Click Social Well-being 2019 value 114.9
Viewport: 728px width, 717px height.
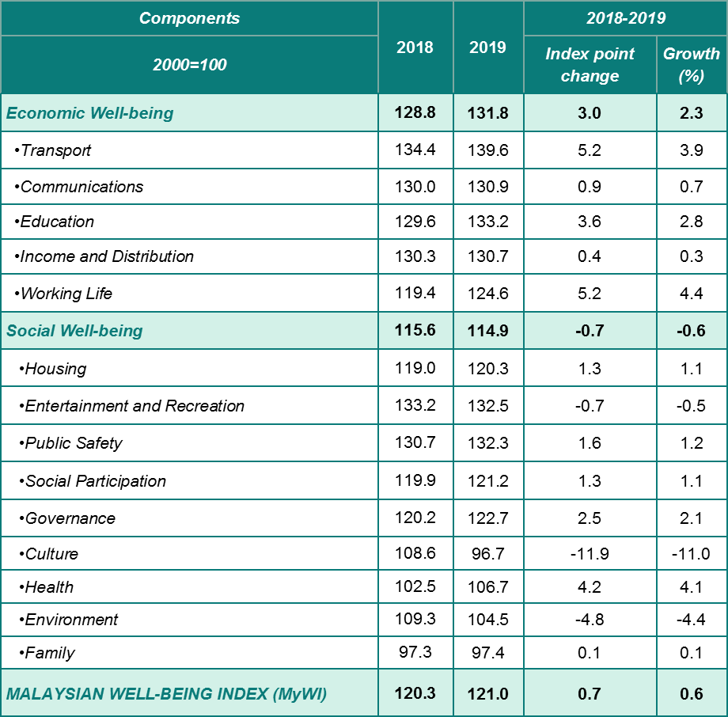click(487, 331)
